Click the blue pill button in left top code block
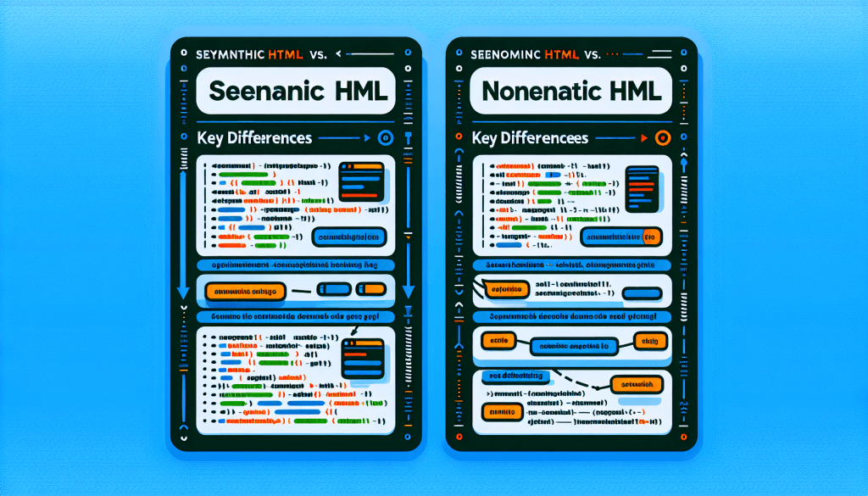Screen dimensions: 868x496 pyautogui.click(x=349, y=237)
